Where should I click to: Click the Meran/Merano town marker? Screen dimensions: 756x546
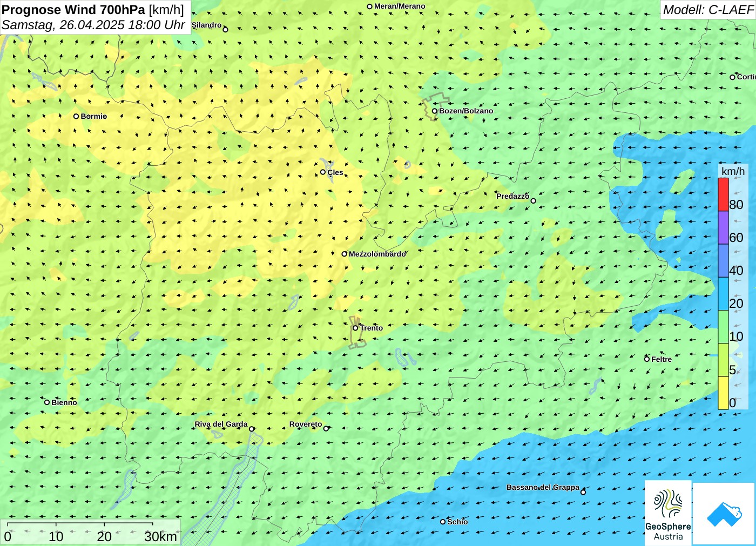(x=369, y=6)
